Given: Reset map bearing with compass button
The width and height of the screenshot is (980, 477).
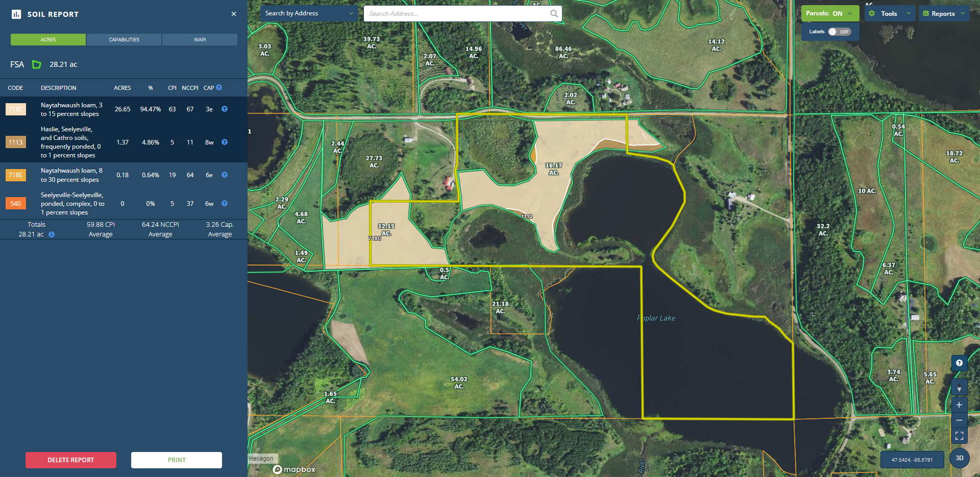Looking at the screenshot, I should click(959, 387).
